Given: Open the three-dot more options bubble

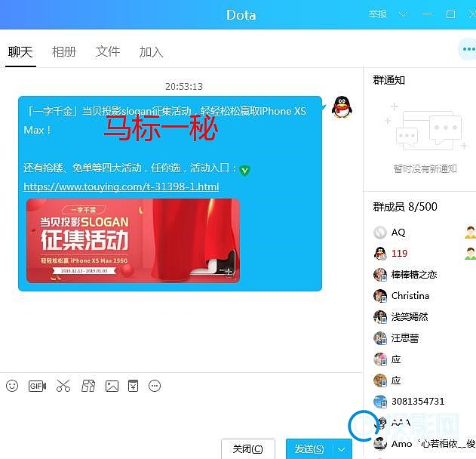Looking at the screenshot, I should (x=468, y=49).
